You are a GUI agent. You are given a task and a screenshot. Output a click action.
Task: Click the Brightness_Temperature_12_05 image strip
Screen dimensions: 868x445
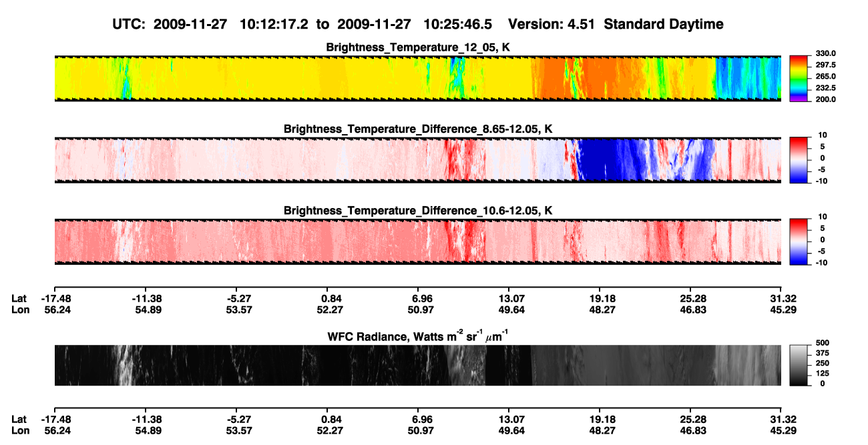tap(418, 79)
